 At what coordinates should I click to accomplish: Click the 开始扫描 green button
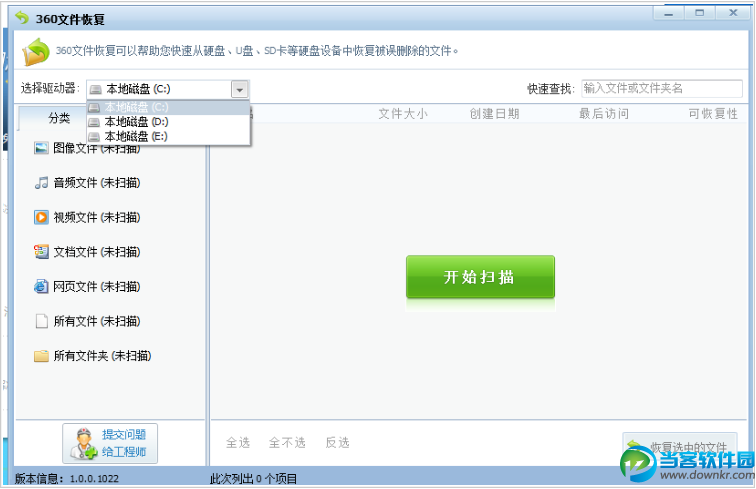point(480,277)
